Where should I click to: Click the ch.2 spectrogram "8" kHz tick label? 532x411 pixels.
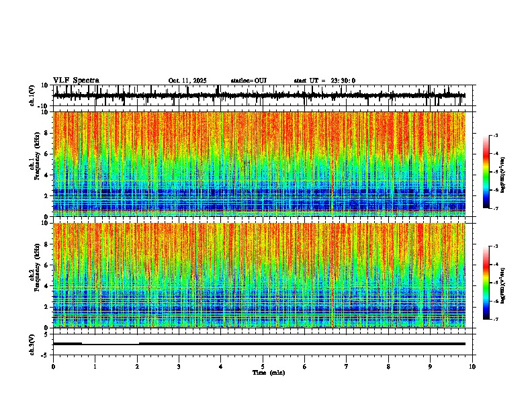click(x=46, y=244)
